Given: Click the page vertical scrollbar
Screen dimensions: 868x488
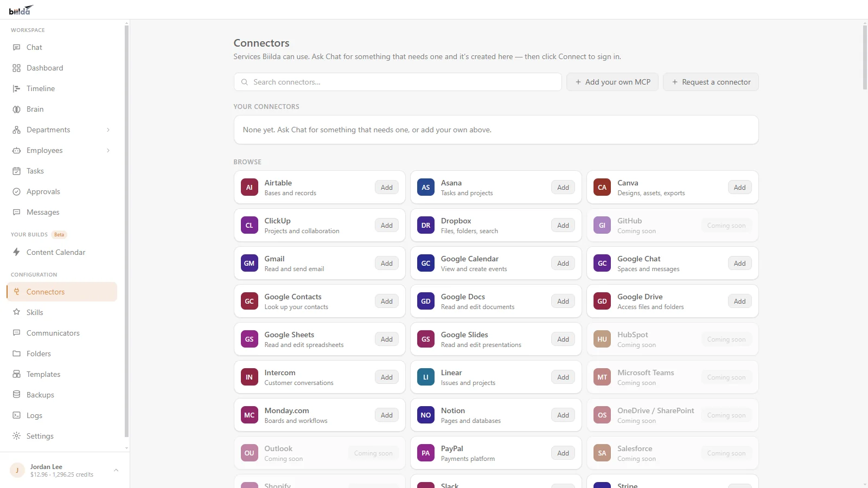Looking at the screenshot, I should tap(865, 57).
